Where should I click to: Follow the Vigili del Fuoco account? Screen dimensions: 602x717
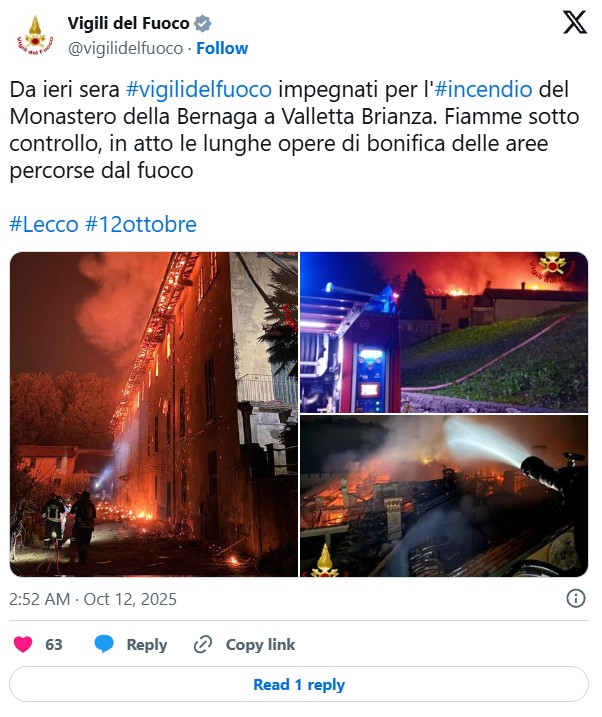tap(222, 48)
